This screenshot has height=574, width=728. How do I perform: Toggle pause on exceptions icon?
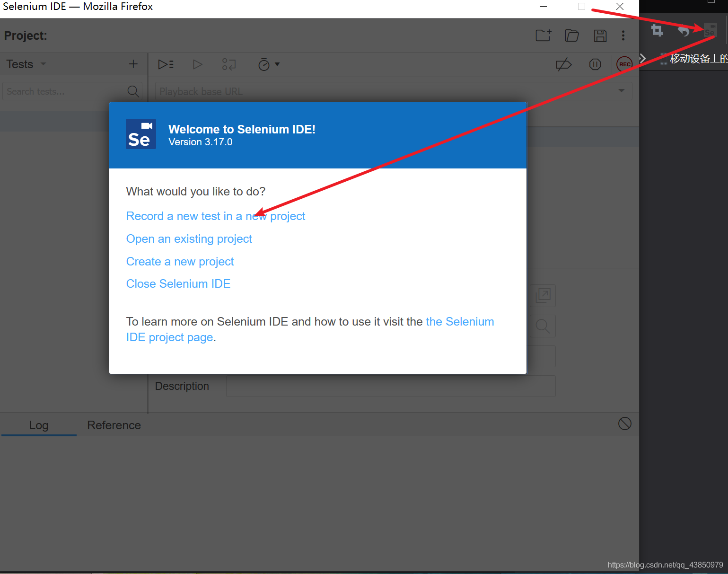595,64
